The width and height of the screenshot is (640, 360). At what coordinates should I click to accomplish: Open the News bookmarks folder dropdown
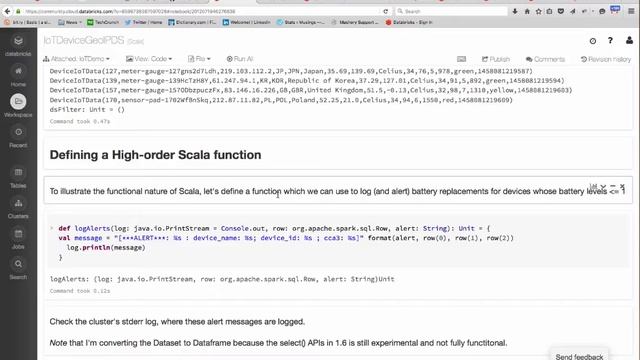(69, 22)
